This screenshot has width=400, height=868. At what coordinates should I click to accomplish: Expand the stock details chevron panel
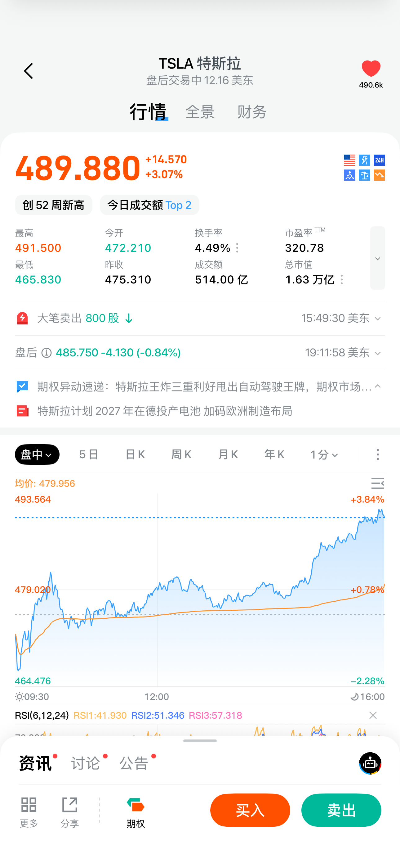point(377,258)
